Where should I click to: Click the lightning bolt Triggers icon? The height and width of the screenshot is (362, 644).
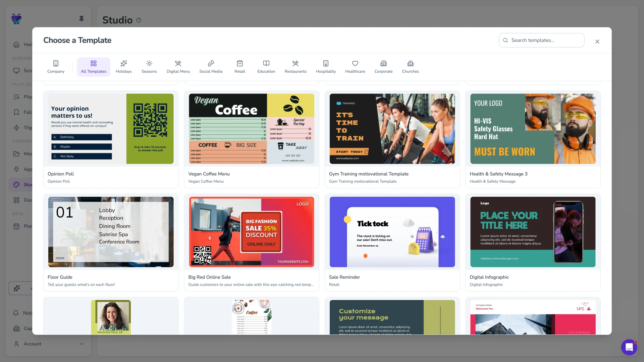click(16, 128)
